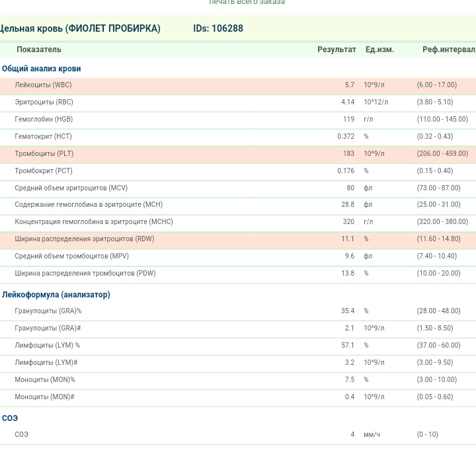Click the 'Показатель' column header
This screenshot has width=476, height=462.
pyautogui.click(x=39, y=50)
